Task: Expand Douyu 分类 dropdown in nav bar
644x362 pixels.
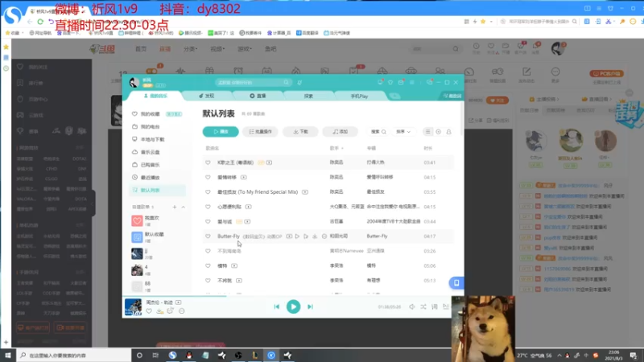Action: tap(190, 49)
